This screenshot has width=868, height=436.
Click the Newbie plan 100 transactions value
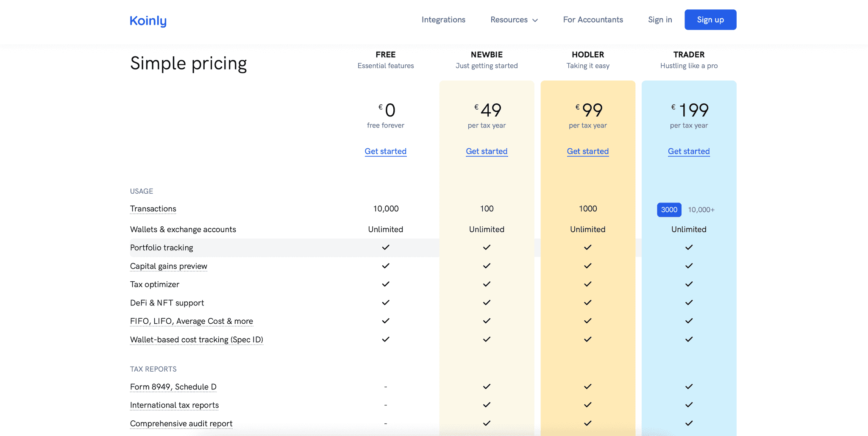(x=487, y=209)
